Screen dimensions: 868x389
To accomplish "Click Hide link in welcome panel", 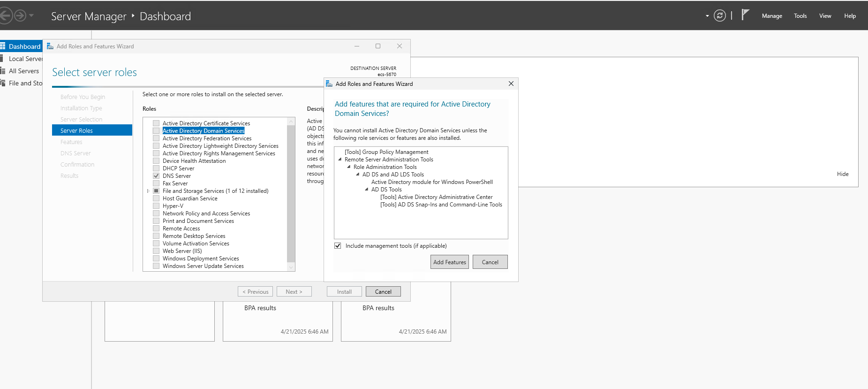I will pos(842,174).
